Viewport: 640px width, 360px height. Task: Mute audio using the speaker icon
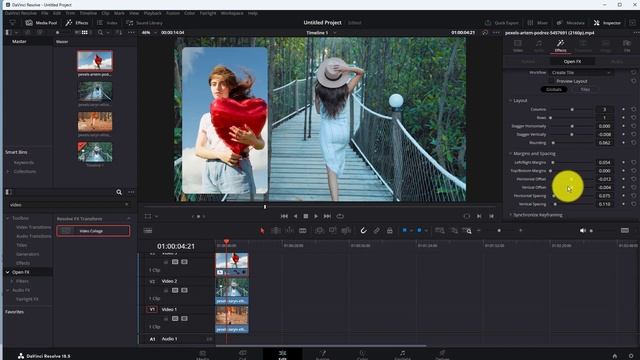583,231
